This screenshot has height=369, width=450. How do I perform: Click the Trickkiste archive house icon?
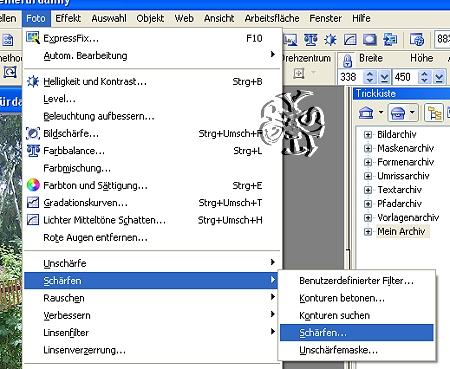tap(366, 113)
